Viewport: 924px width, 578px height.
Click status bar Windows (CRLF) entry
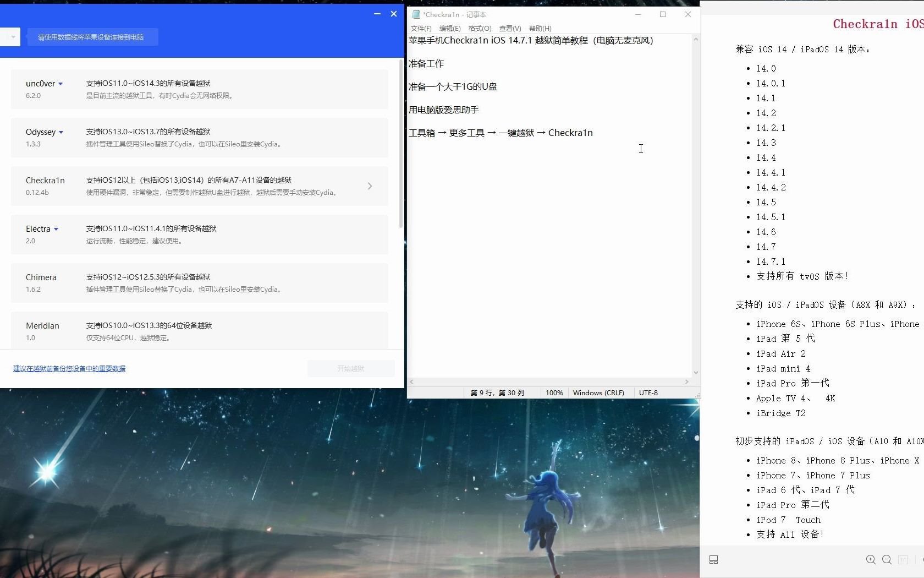[598, 393]
